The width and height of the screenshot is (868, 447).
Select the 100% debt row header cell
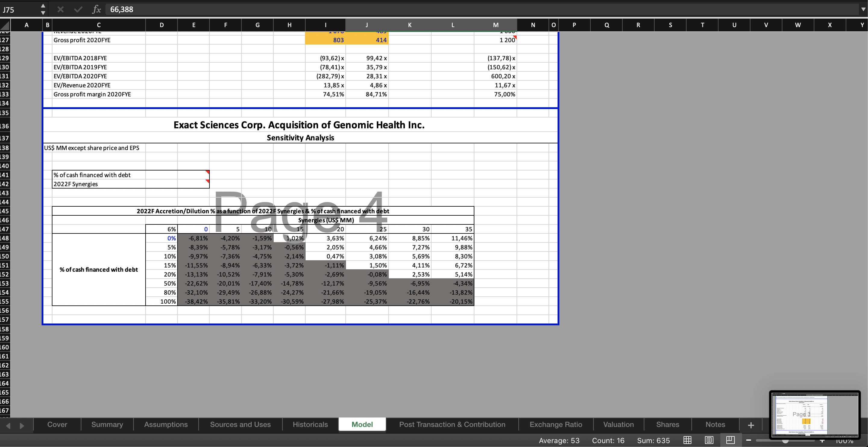(x=162, y=302)
